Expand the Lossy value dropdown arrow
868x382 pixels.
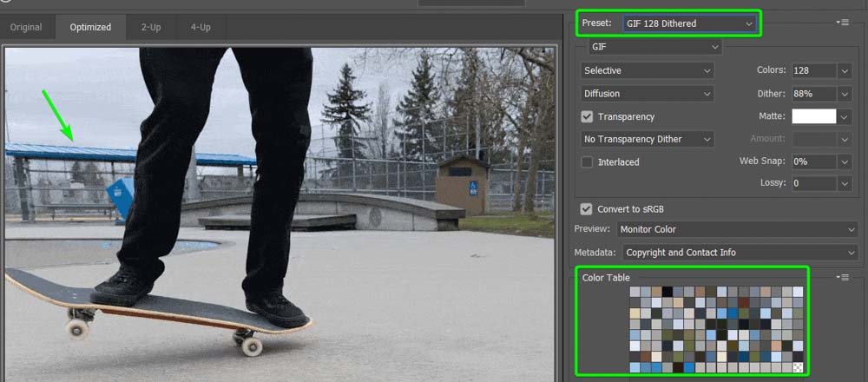click(845, 183)
